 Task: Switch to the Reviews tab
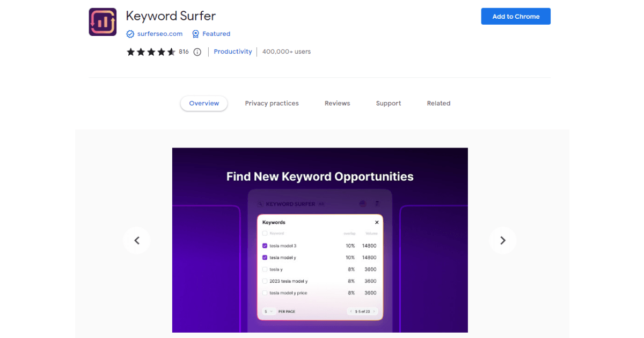click(x=337, y=103)
